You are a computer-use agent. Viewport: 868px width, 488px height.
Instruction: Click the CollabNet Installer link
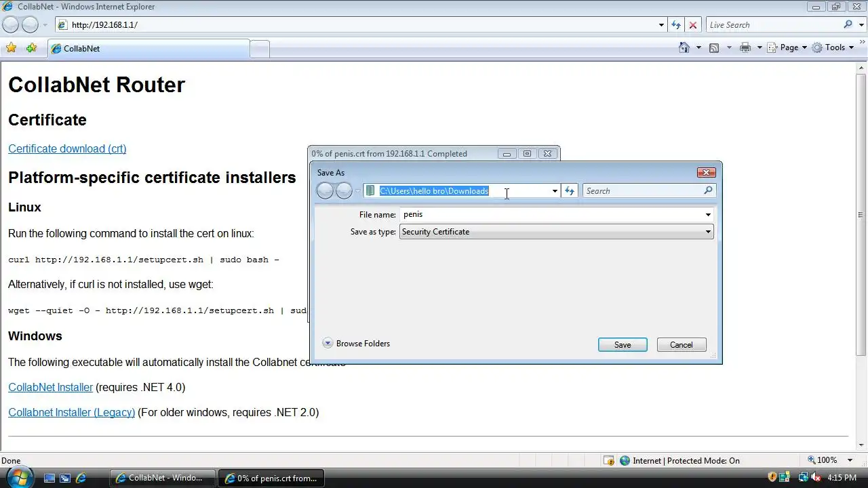[50, 387]
